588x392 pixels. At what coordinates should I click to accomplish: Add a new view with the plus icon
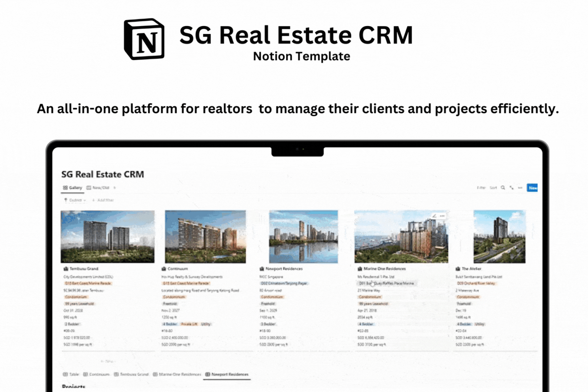114,188
